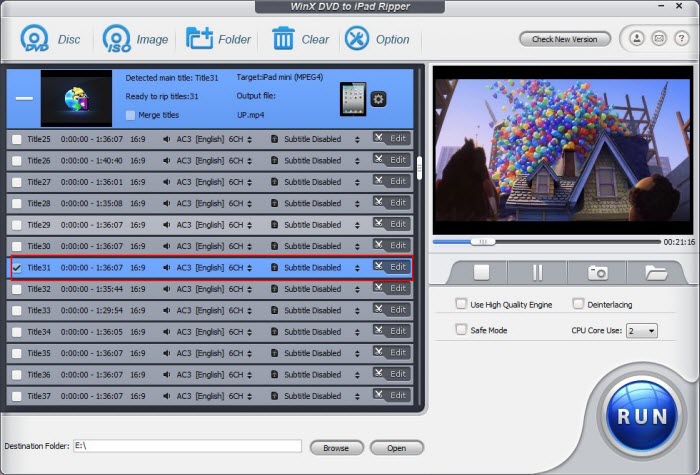Screen dimensions: 700x475
Task: Click the title list scrollbar handle
Action: [x=419, y=168]
